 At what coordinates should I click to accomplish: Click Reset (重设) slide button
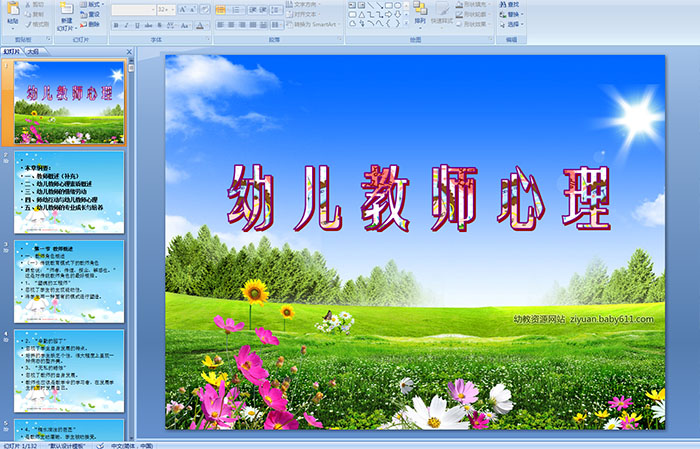(x=90, y=14)
